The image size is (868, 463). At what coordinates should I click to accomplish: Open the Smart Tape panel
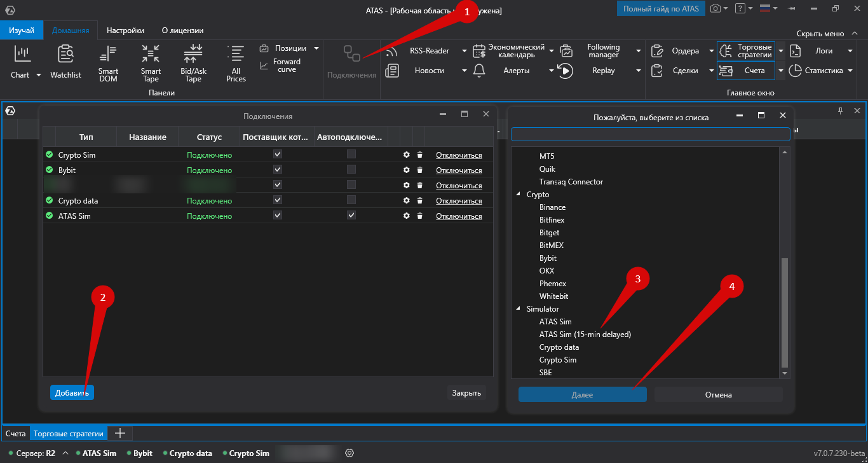(x=151, y=63)
